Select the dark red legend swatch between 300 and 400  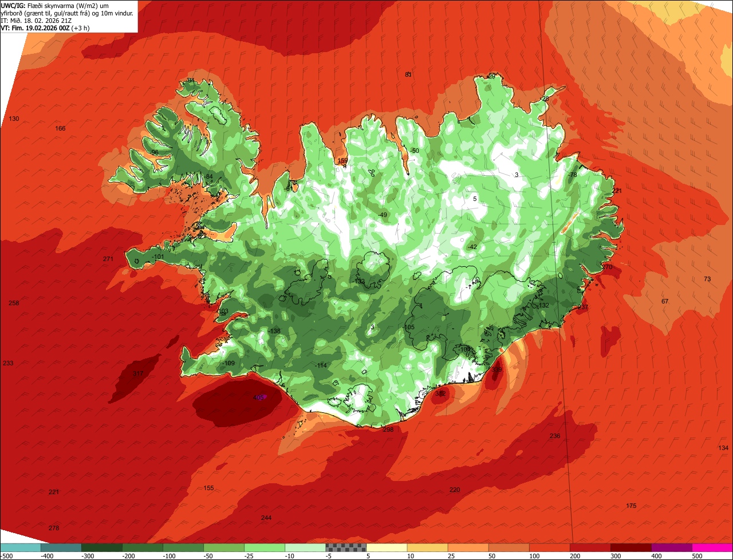(631, 547)
